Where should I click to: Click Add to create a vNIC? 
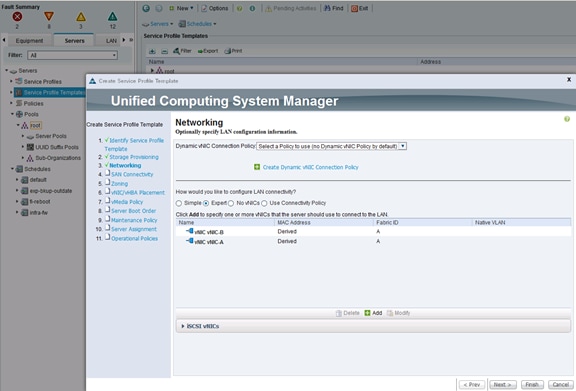(x=373, y=313)
